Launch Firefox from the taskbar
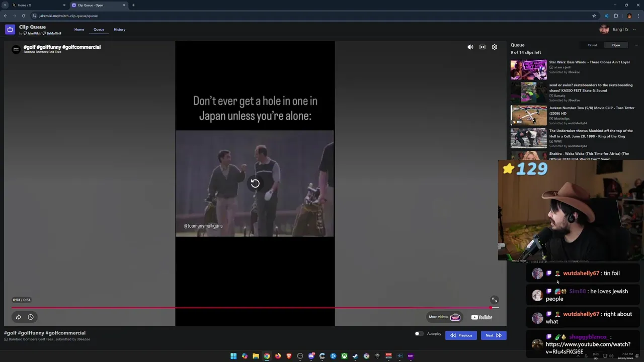Viewport: 644px width, 362px height. click(x=278, y=356)
